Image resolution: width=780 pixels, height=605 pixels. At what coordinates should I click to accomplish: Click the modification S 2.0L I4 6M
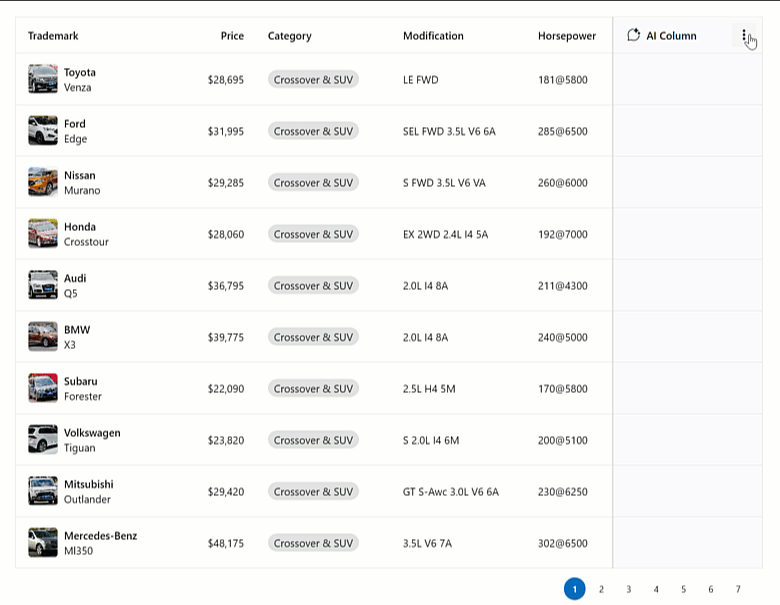pos(431,440)
